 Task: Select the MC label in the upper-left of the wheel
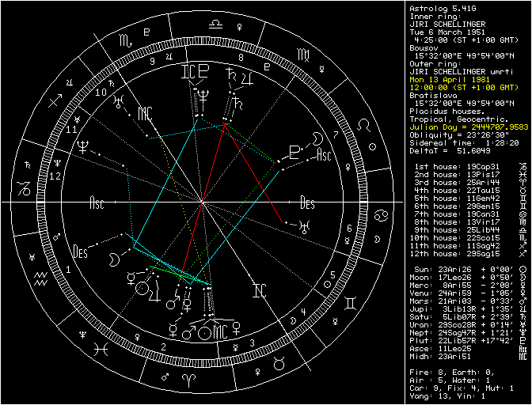click(x=144, y=113)
